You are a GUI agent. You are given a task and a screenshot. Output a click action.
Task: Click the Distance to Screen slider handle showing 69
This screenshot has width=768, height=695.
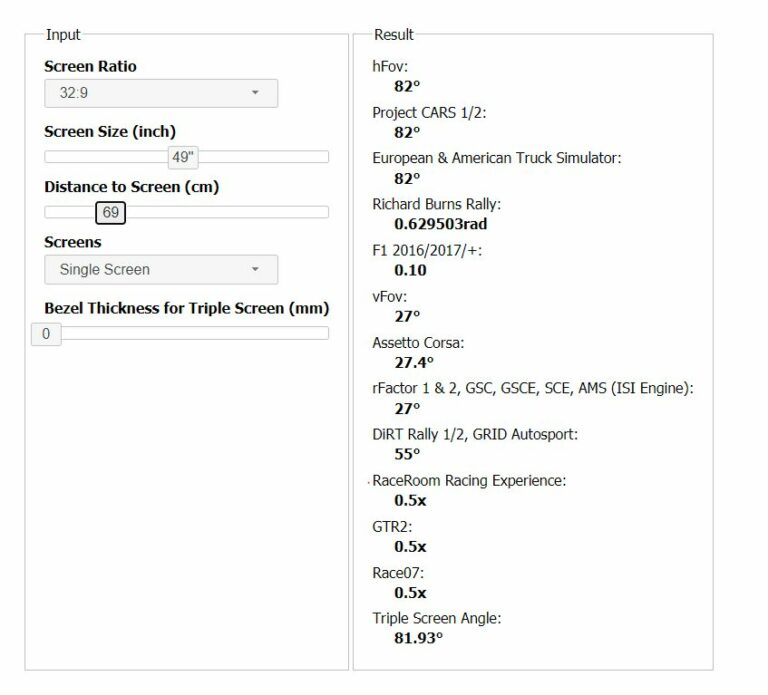(x=111, y=212)
